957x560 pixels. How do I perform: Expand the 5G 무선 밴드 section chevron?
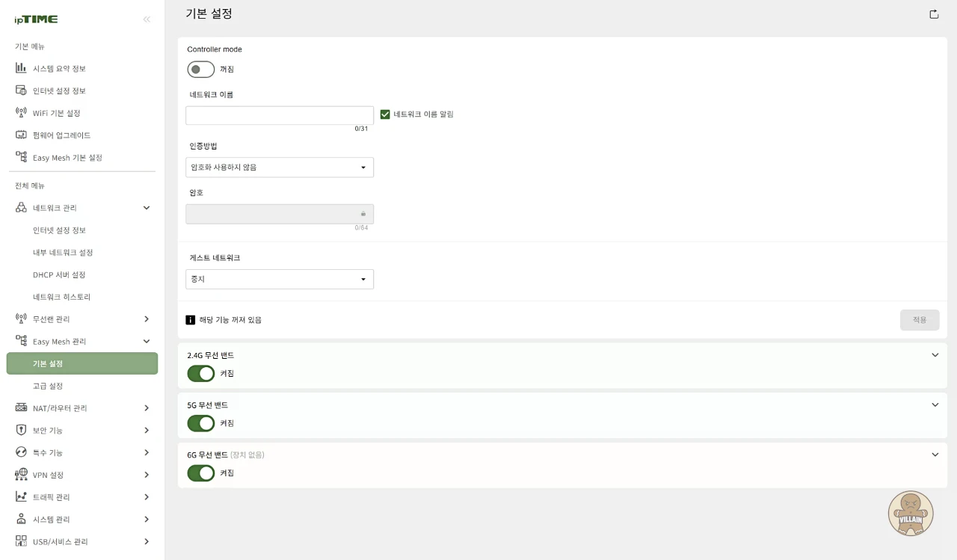[935, 404]
